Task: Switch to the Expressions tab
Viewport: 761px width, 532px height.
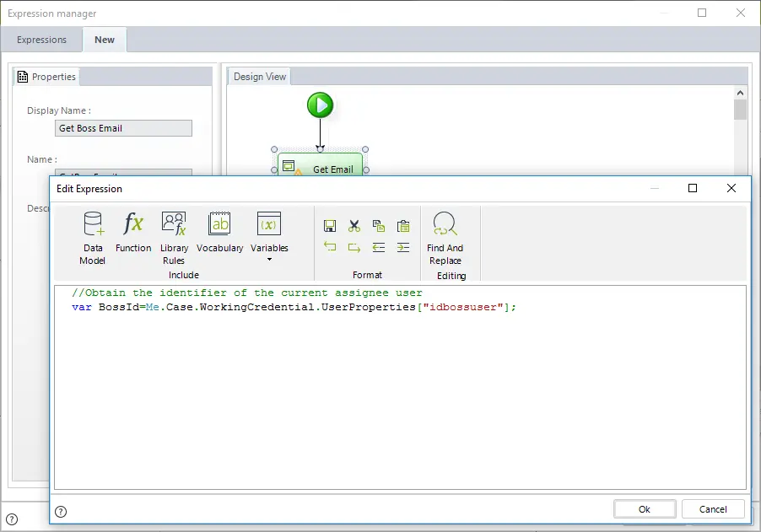Action: point(41,40)
